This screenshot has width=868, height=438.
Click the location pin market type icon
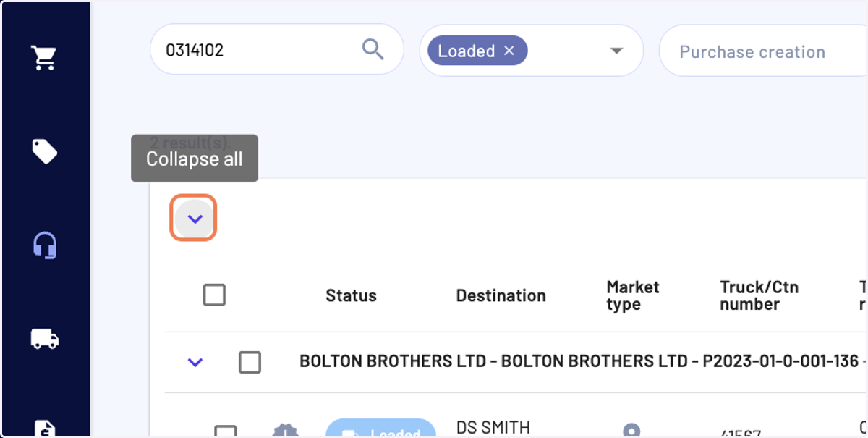(x=631, y=431)
